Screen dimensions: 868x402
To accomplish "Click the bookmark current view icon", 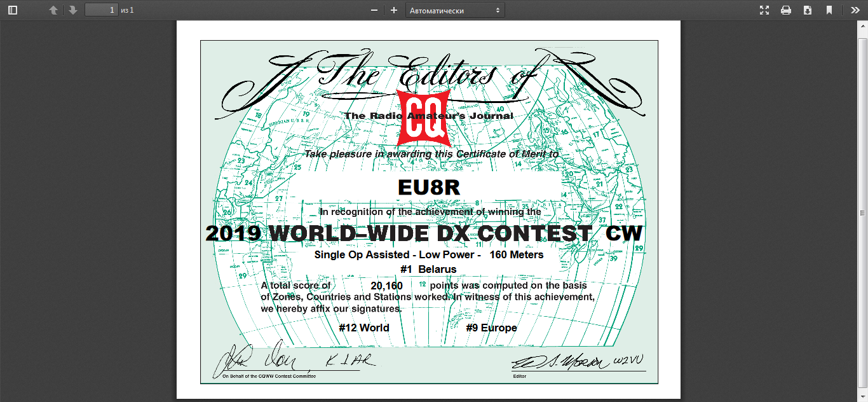I will tap(829, 10).
